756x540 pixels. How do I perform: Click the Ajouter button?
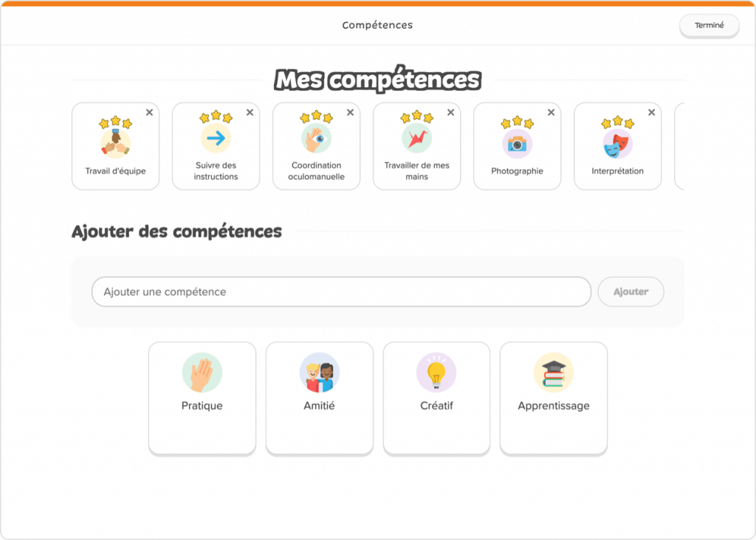pyautogui.click(x=630, y=292)
